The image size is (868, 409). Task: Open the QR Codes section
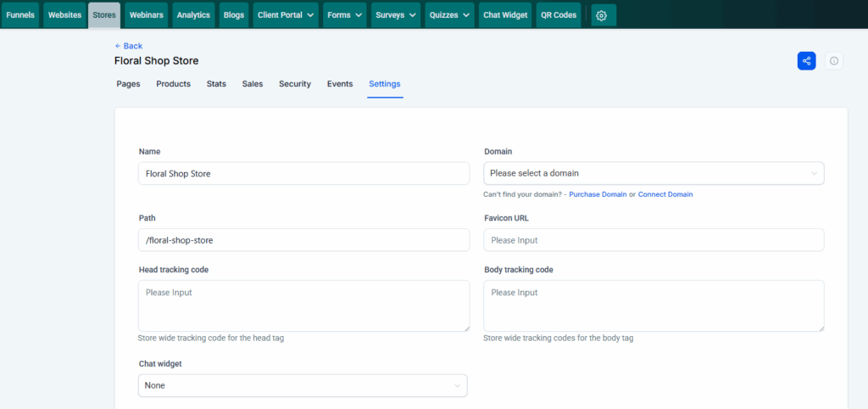pos(559,15)
